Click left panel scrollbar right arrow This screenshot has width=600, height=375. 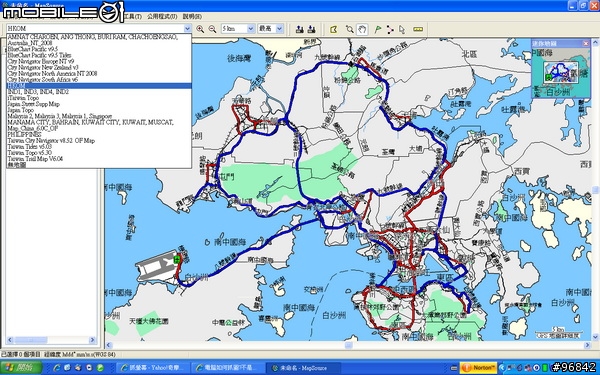[x=92, y=340]
